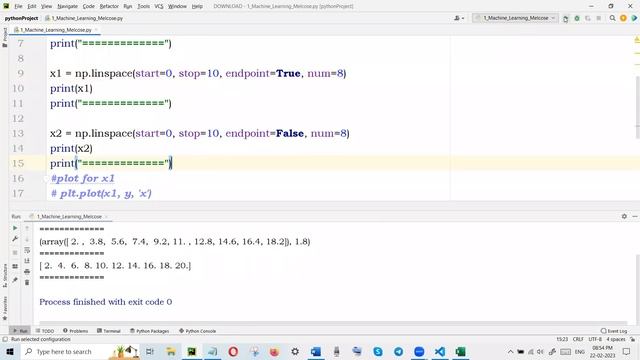The height and width of the screenshot is (360, 640).
Task: Click the Run with Coverage icon
Action: 588,18
